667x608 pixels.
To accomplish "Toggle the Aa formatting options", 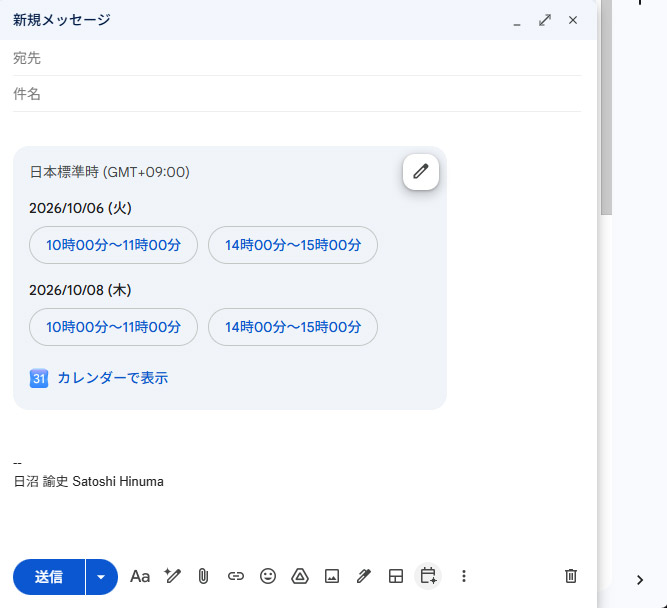I will (x=140, y=577).
